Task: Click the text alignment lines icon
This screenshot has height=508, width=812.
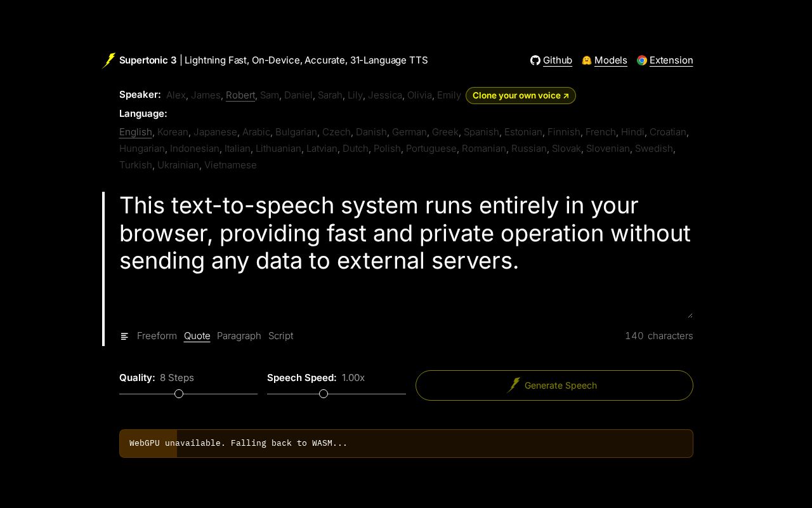Action: (x=125, y=336)
